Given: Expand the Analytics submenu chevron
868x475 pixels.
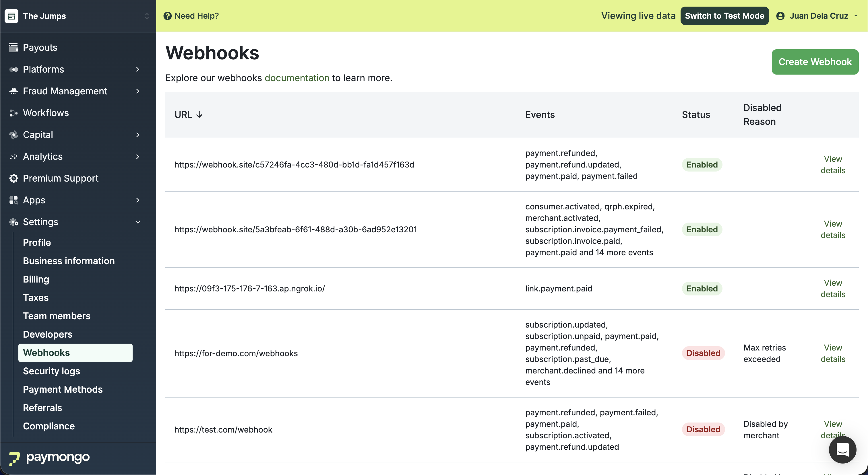Looking at the screenshot, I should [x=137, y=157].
